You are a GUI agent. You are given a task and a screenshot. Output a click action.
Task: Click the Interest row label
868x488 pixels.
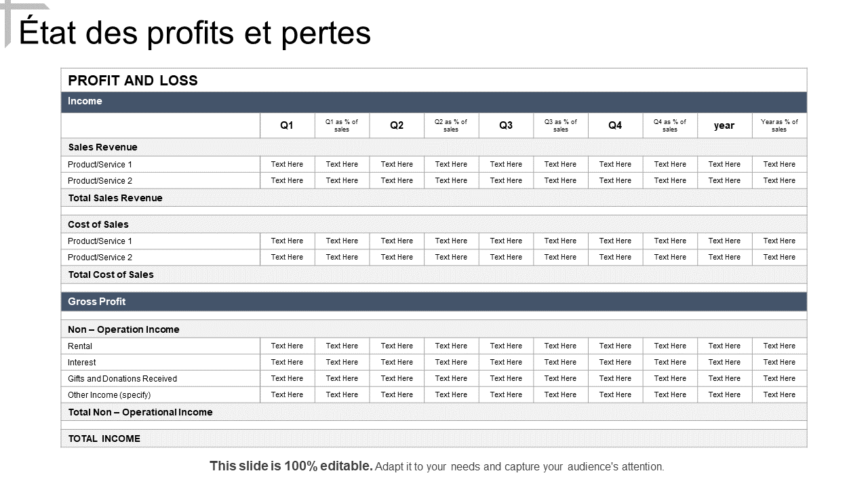82,363
